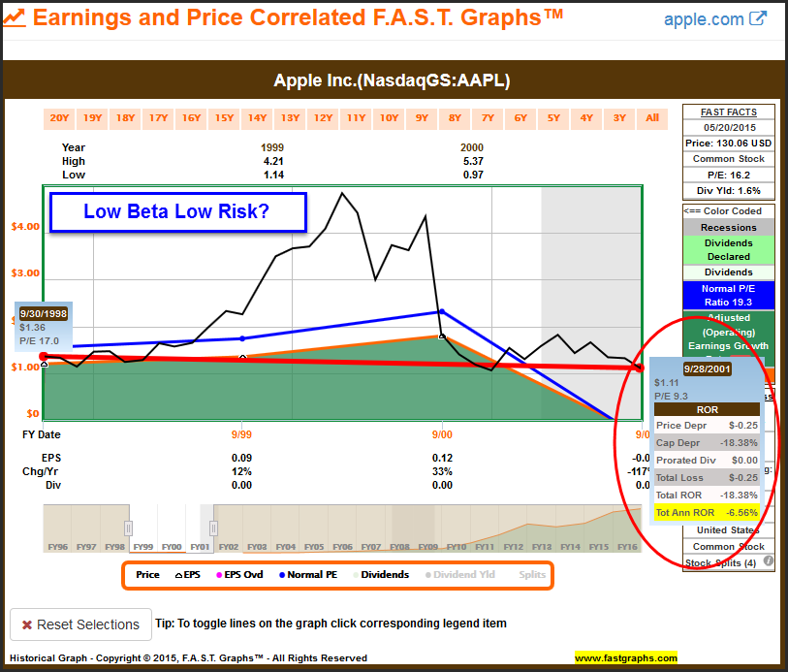Open the apple.com link

[x=703, y=19]
